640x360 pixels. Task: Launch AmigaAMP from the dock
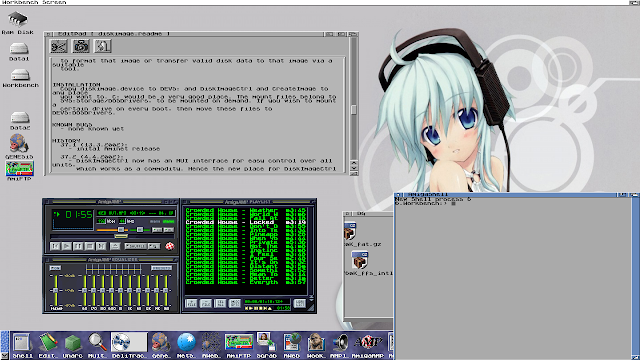pyautogui.click(x=367, y=342)
